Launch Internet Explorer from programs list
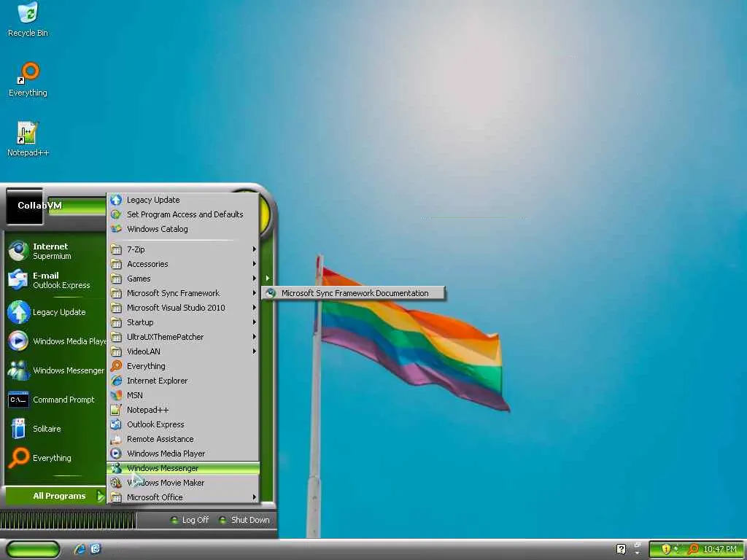 (183, 381)
